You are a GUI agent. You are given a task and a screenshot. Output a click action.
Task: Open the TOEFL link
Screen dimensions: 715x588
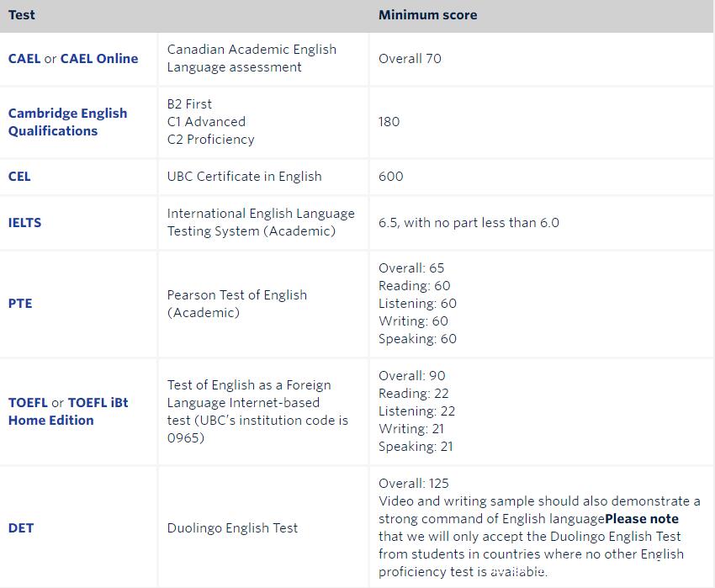[28, 403]
